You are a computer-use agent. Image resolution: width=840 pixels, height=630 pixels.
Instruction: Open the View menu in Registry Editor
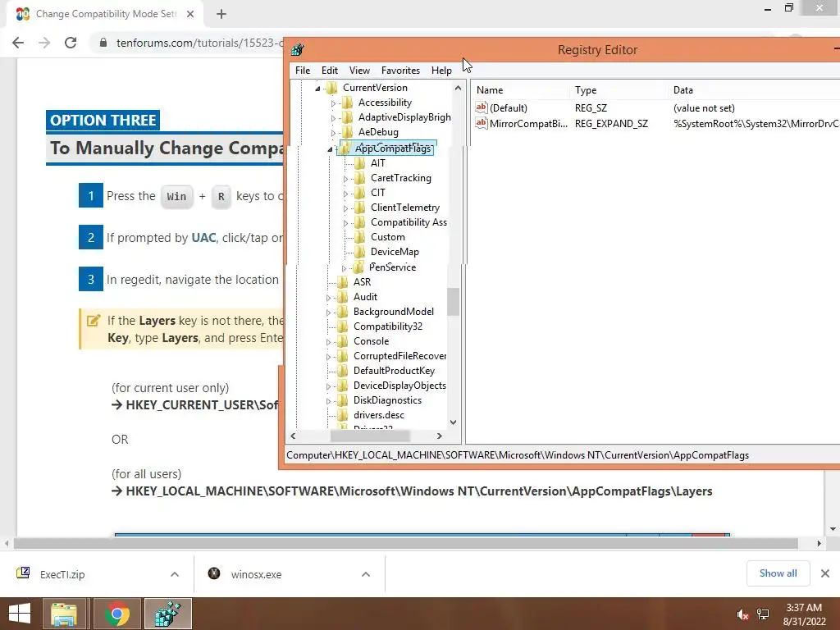click(x=359, y=71)
